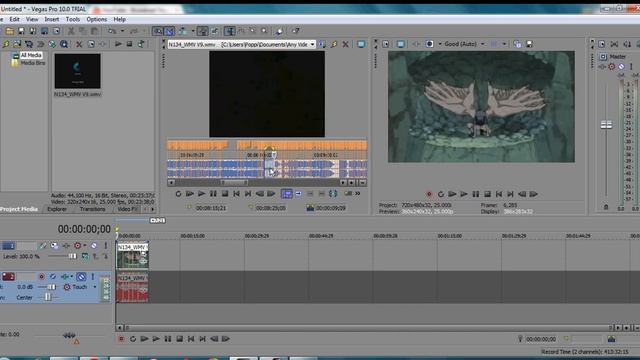Open Track Motion on video track 1
Viewport: 640px width, 360px height.
54,246
